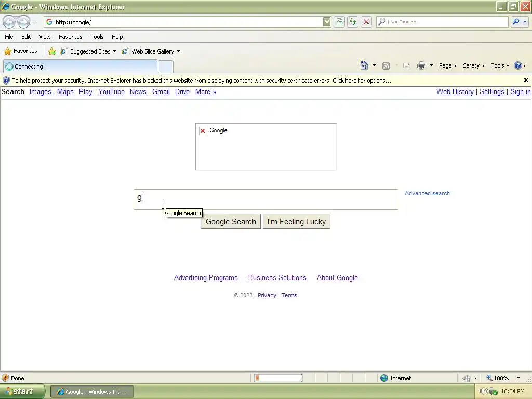
Task: Click the page loading progress bar
Action: [278, 378]
